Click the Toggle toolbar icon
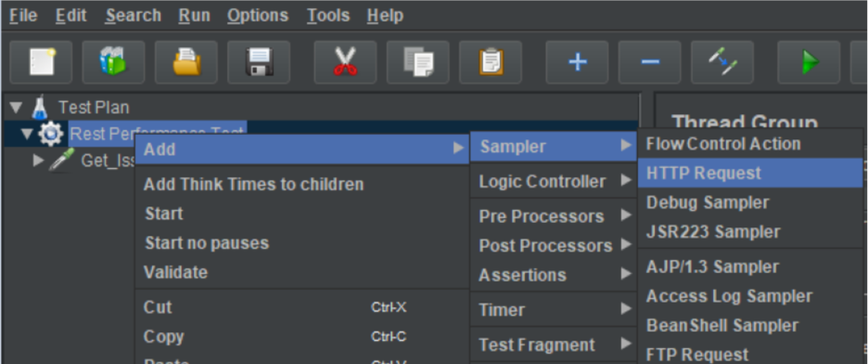868x364 pixels. (x=722, y=62)
